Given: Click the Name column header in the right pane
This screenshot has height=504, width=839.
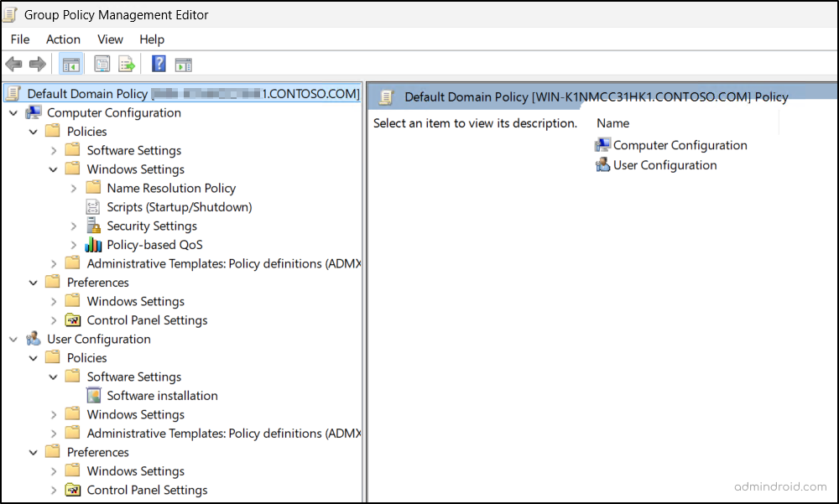Looking at the screenshot, I should click(612, 122).
